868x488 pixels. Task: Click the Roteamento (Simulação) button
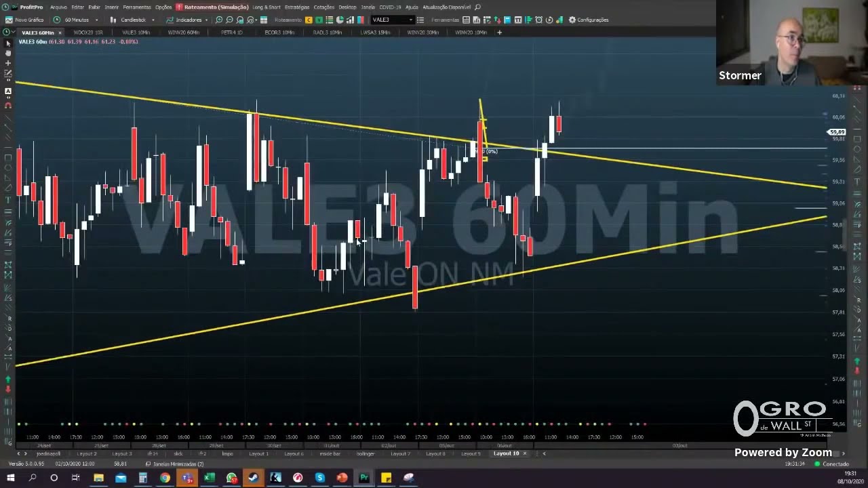pyautogui.click(x=213, y=7)
